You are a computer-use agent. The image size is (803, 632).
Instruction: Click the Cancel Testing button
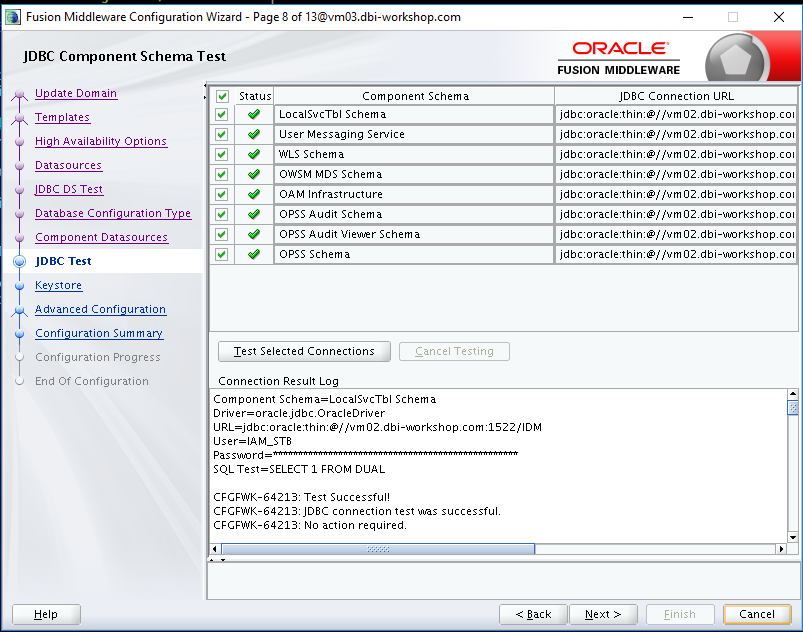[x=454, y=351]
